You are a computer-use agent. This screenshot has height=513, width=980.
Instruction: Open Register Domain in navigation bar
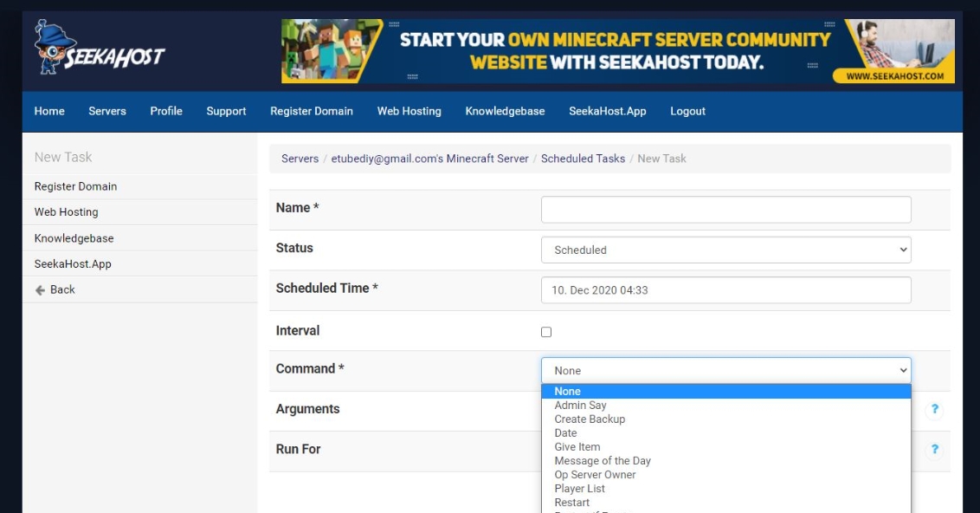point(312,112)
